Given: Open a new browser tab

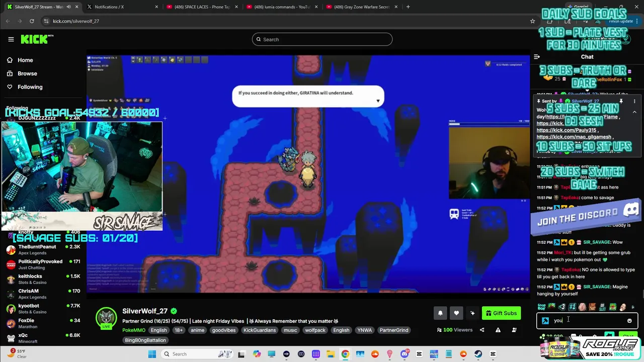Looking at the screenshot, I should pos(408,7).
